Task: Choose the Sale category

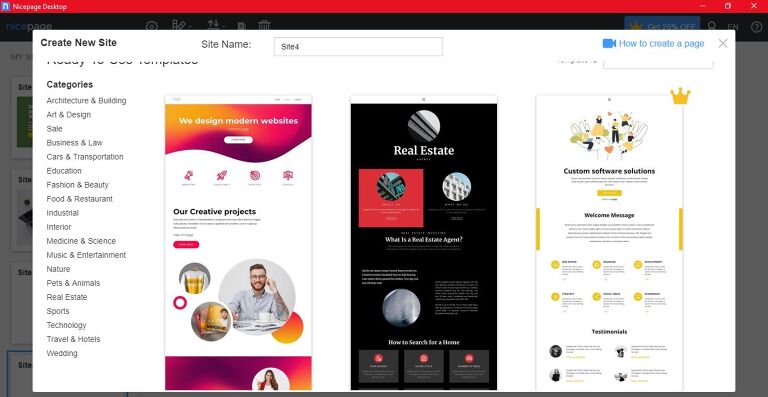Action: tap(54, 129)
